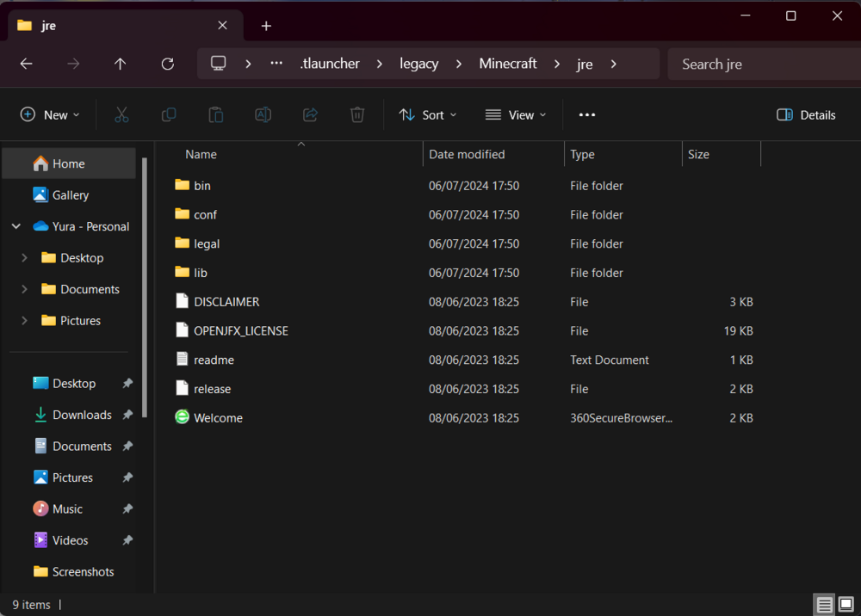Collapse the Yura - Personal tree node
This screenshot has width=861, height=616.
pyautogui.click(x=16, y=226)
